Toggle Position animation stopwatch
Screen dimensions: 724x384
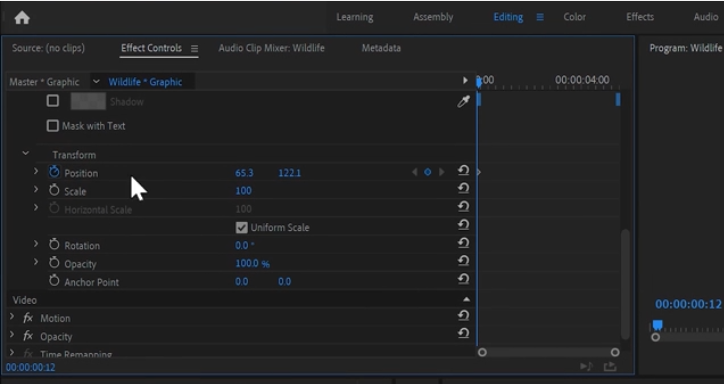54,172
